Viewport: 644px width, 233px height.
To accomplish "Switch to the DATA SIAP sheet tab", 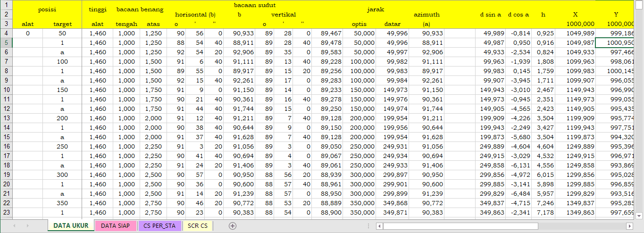I will click(116, 226).
